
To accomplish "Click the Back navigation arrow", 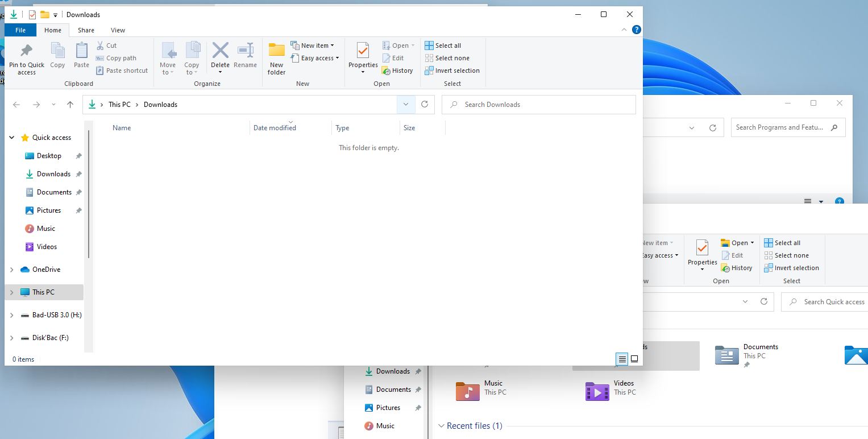I will click(16, 105).
